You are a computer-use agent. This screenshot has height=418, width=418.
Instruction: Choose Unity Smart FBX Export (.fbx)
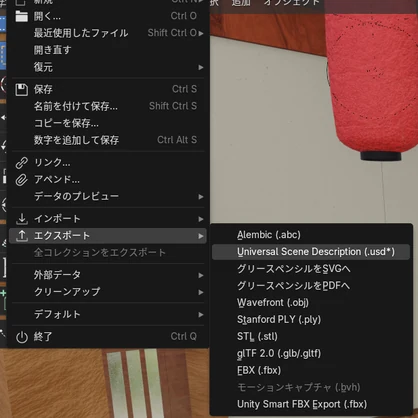[x=311, y=404]
